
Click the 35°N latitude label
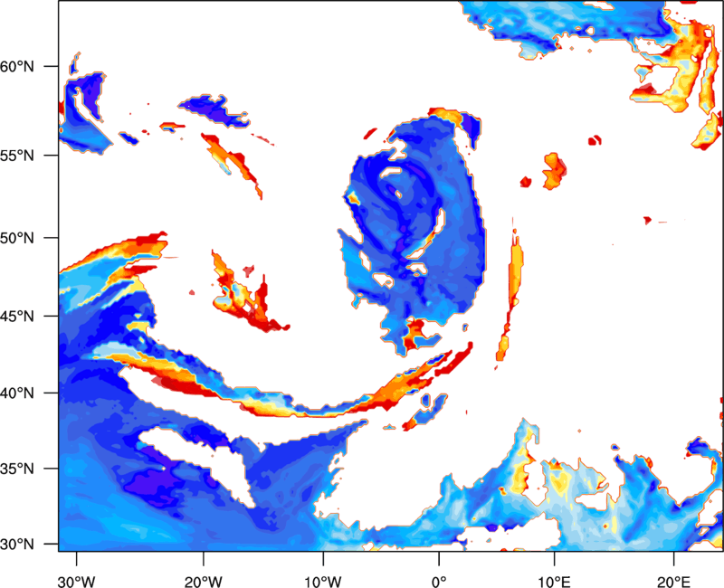(17, 469)
